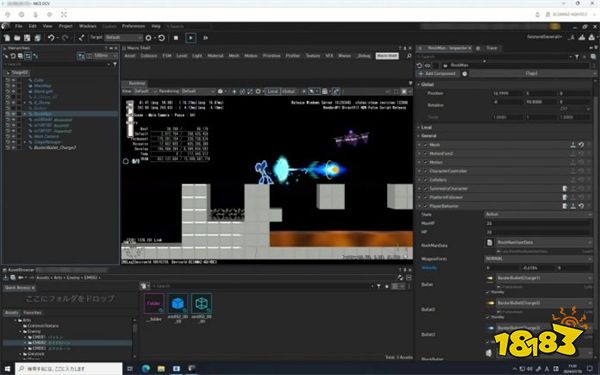Screen dimensions: 600x375
Task: Select BusterBullet_Charge2 in the Hierarchy
Action: pos(55,148)
